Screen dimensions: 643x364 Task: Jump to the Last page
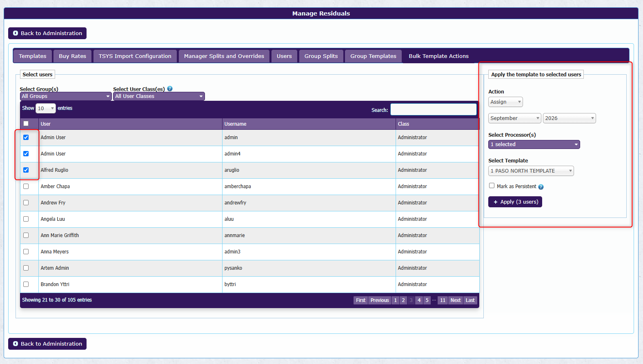point(470,300)
